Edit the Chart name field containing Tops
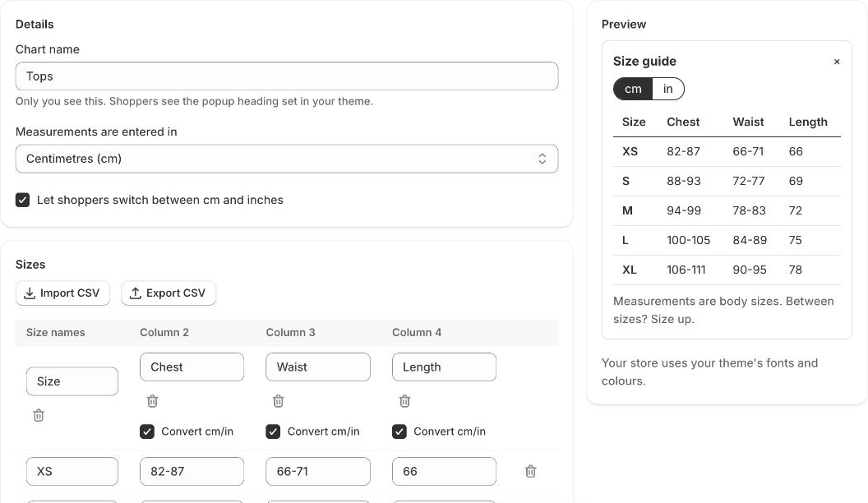Image resolution: width=868 pixels, height=503 pixels. pyautogui.click(x=287, y=76)
